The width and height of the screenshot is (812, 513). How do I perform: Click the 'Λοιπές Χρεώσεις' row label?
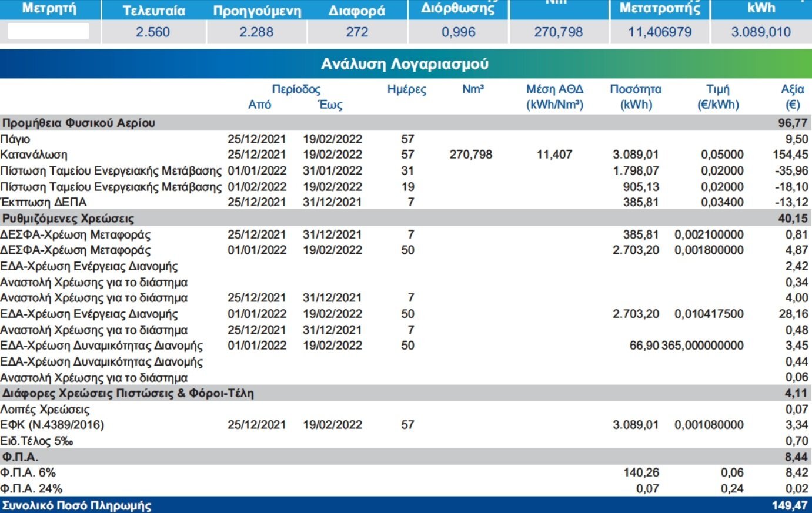(45, 410)
